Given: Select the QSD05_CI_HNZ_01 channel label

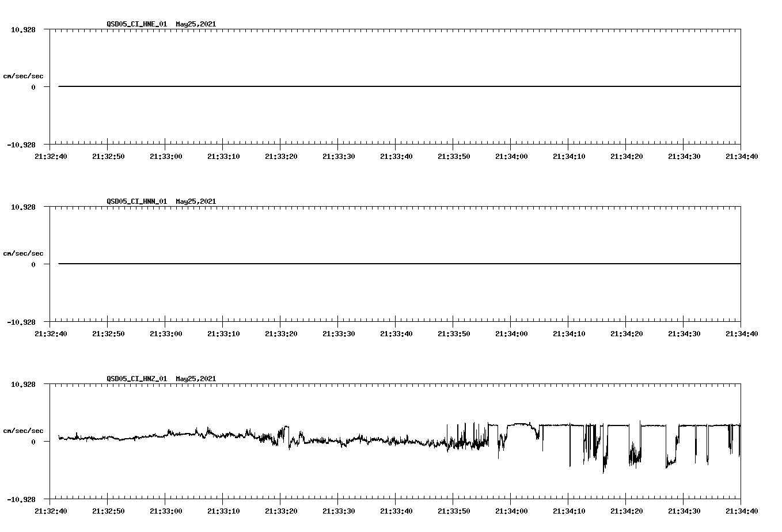Looking at the screenshot, I should pyautogui.click(x=138, y=379).
